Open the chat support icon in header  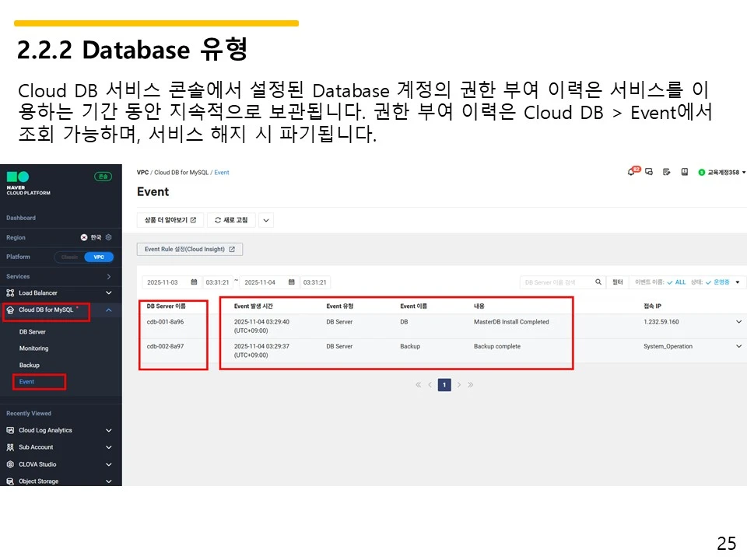pos(649,172)
